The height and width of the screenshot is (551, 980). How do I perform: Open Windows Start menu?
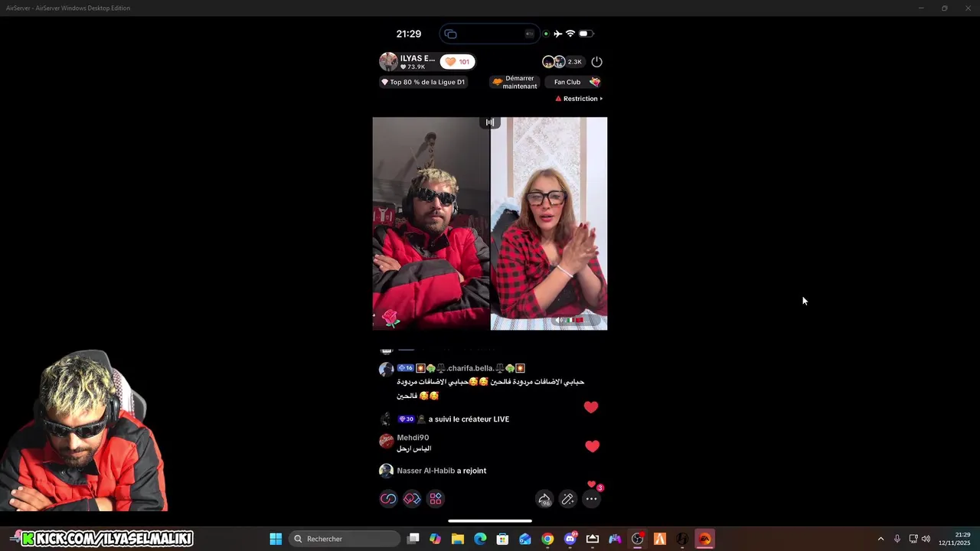276,539
